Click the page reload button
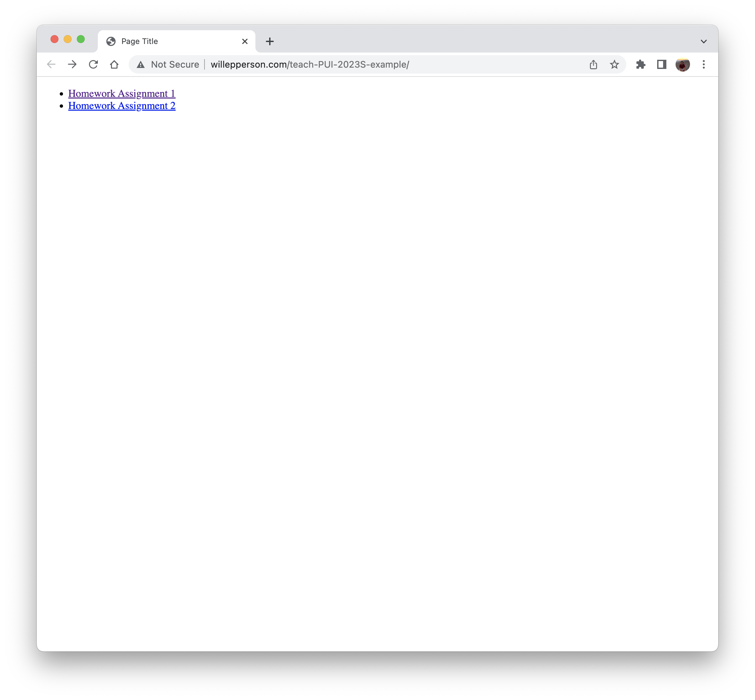The image size is (755, 700). tap(93, 64)
